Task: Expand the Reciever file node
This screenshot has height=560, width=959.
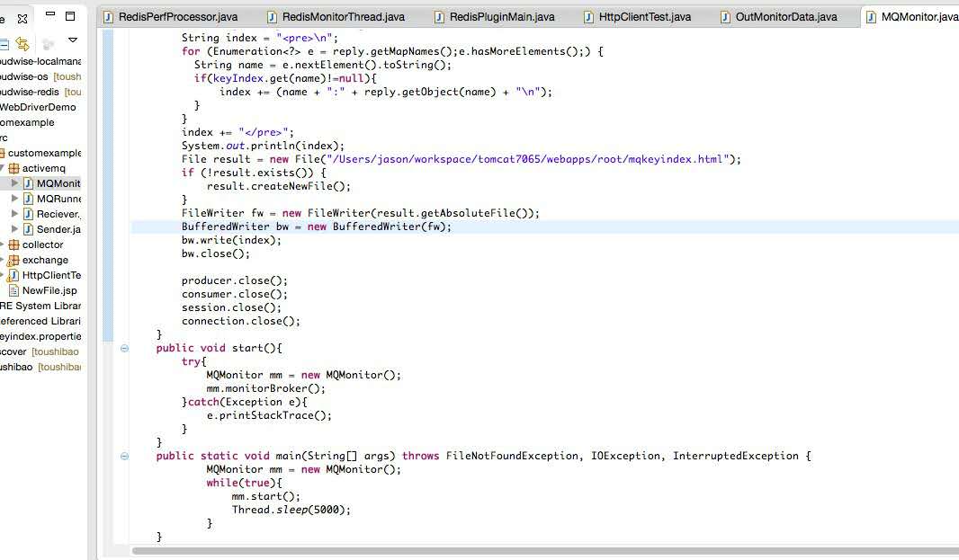Action: click(14, 213)
